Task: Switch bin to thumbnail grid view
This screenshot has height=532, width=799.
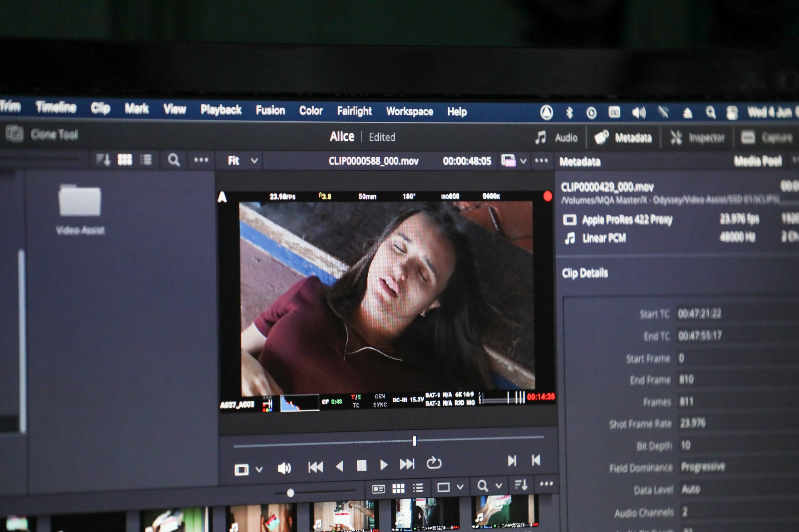Action: (125, 159)
